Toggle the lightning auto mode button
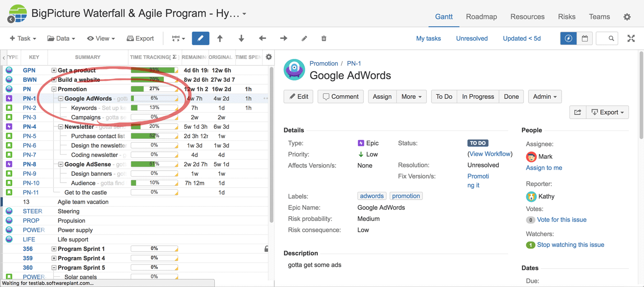The width and height of the screenshot is (644, 287). point(569,39)
